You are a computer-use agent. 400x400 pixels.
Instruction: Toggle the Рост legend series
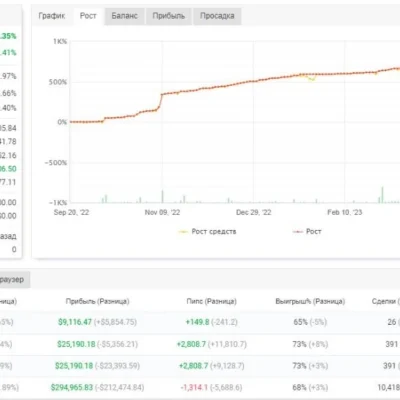click(x=307, y=231)
